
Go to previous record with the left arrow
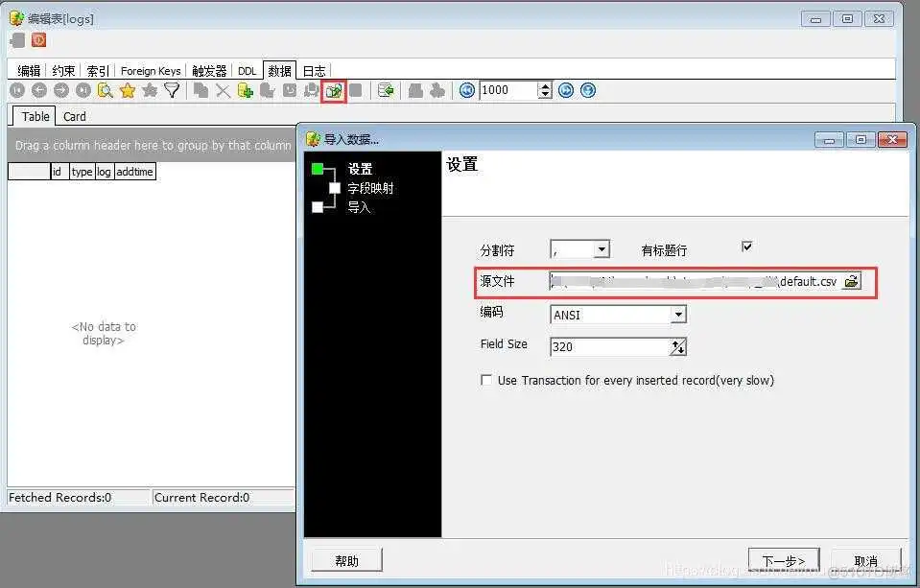[x=39, y=90]
